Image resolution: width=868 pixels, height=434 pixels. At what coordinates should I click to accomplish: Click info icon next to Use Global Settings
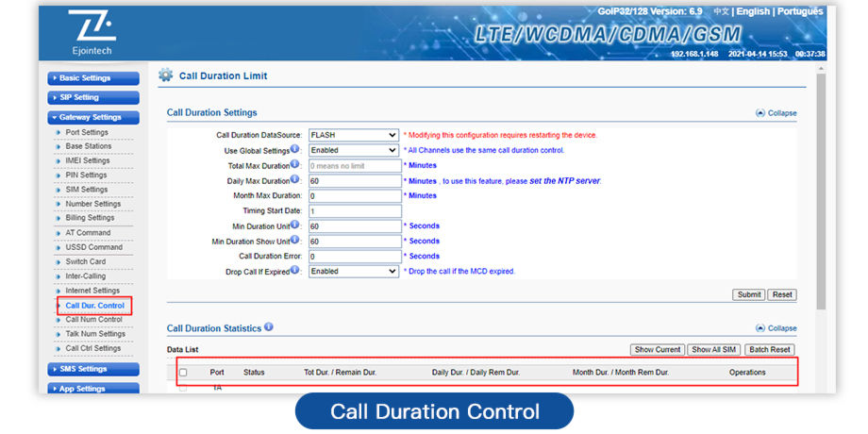point(295,149)
